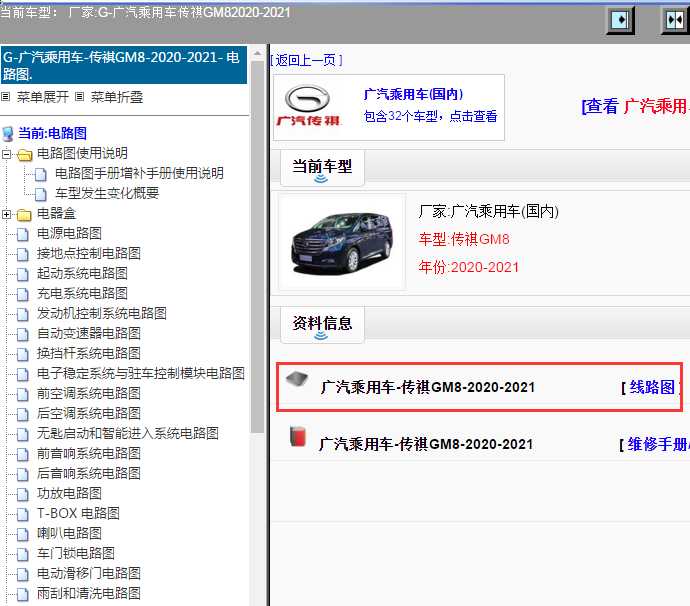Click the document icon for 电路图手册增补手册使用说明
Viewport: 690px width, 606px height.
pos(40,174)
